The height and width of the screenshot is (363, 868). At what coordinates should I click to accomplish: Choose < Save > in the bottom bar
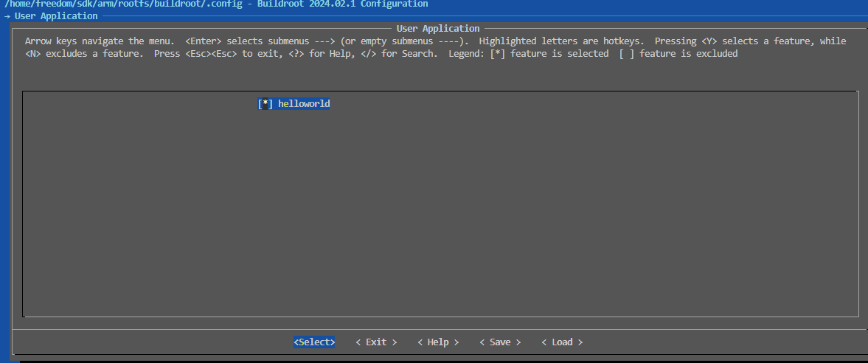pos(500,342)
